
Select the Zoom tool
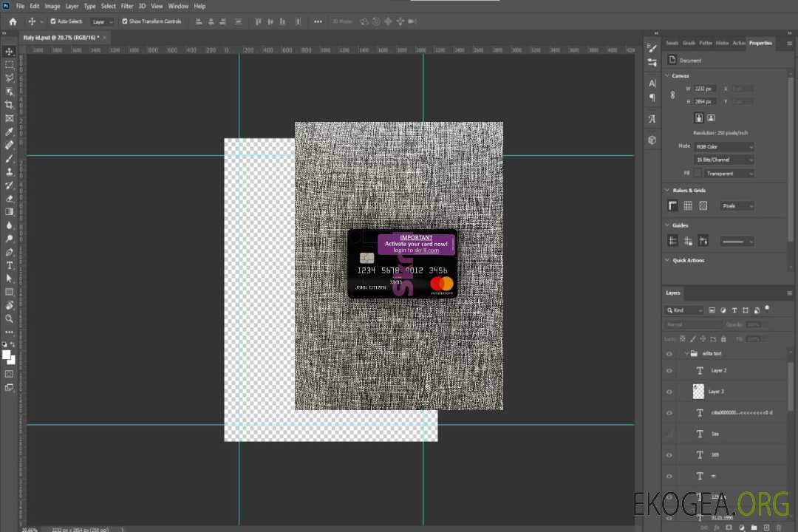pyautogui.click(x=9, y=318)
